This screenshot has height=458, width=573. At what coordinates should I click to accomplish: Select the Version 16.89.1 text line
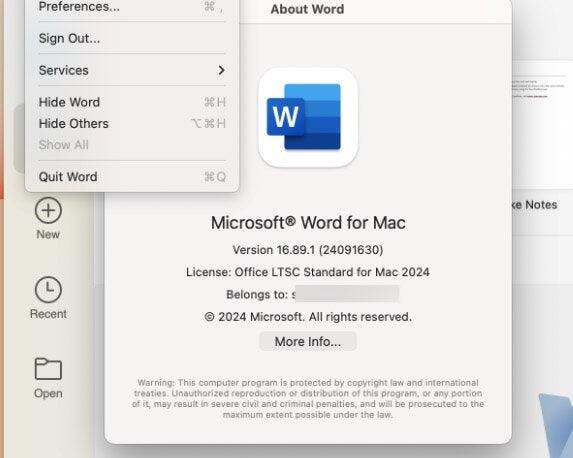click(308, 250)
